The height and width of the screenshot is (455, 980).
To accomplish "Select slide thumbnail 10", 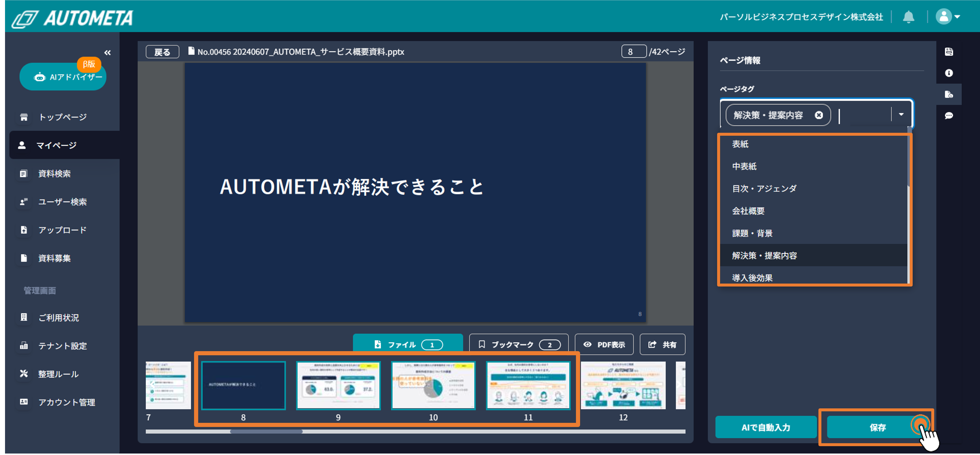I will (x=433, y=385).
